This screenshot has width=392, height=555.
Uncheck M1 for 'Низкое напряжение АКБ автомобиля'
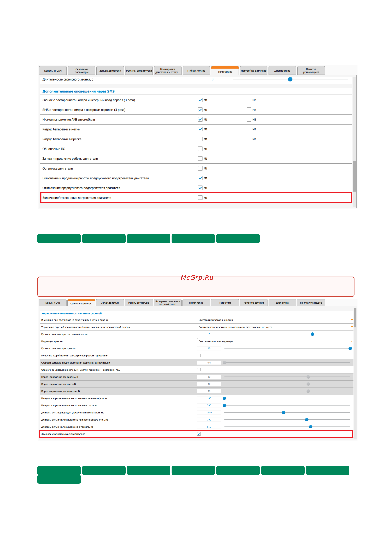pos(200,119)
